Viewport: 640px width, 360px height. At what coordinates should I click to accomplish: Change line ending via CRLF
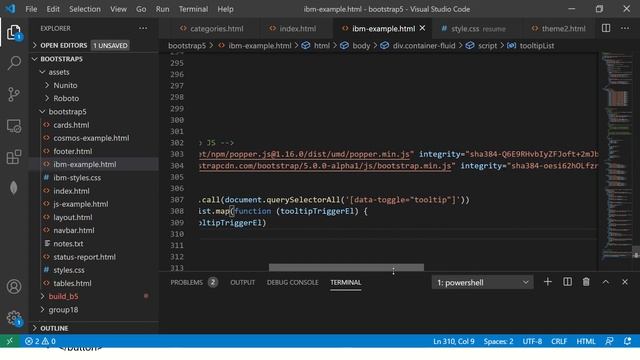coord(559,341)
